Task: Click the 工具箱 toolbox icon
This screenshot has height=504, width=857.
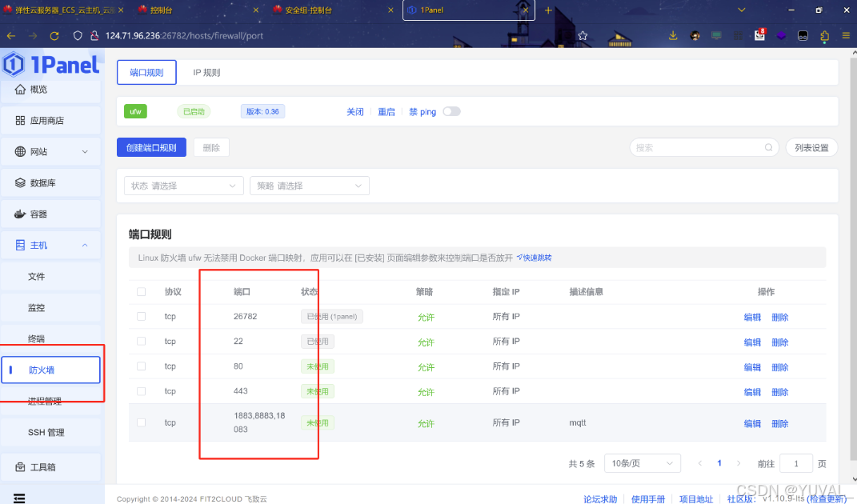Action: [x=20, y=467]
